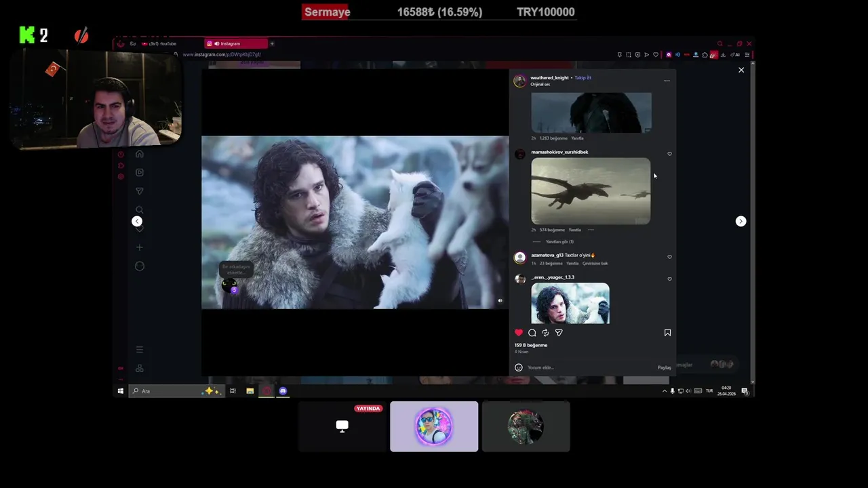Show hidden system tray icons chevron
868x488 pixels.
665,391
